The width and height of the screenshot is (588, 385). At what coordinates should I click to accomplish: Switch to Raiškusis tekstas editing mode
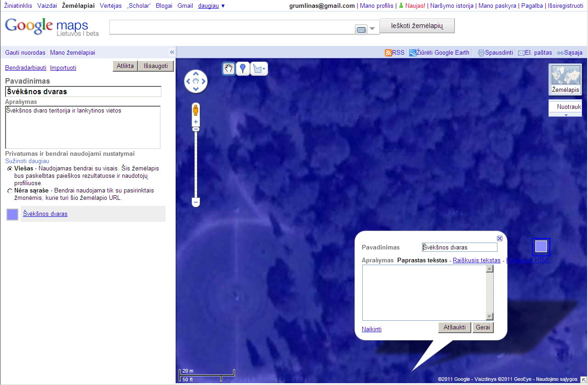476,260
